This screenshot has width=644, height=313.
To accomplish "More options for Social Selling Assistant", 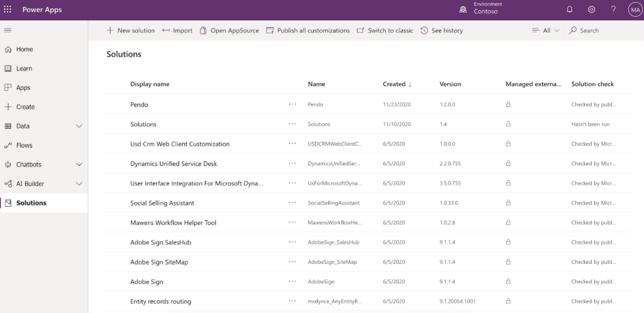I will tap(292, 202).
